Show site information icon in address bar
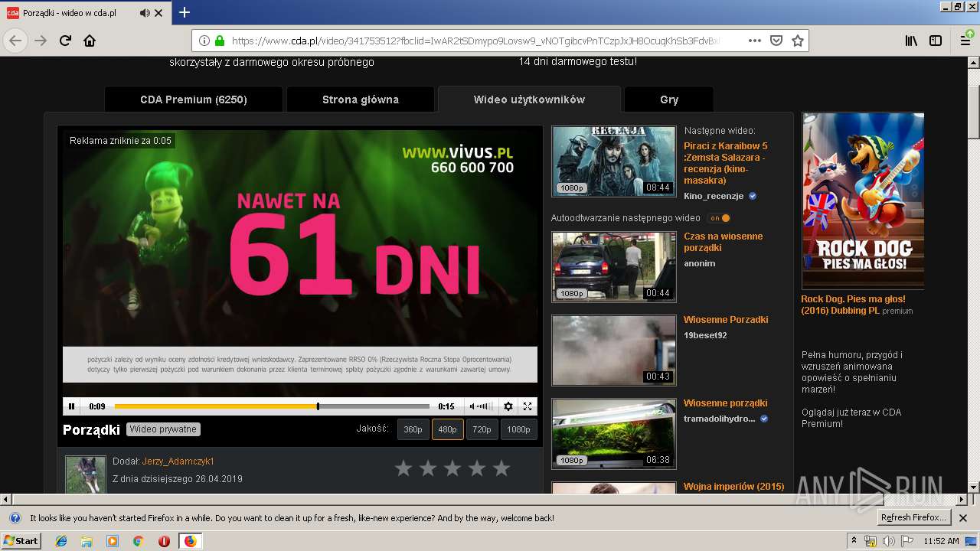The image size is (980, 551). pyautogui.click(x=204, y=41)
